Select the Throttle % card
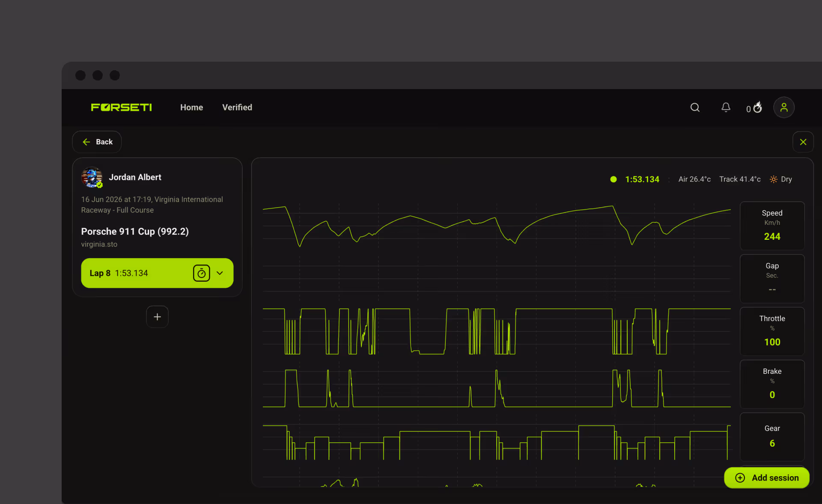This screenshot has height=504, width=822. coord(772,331)
